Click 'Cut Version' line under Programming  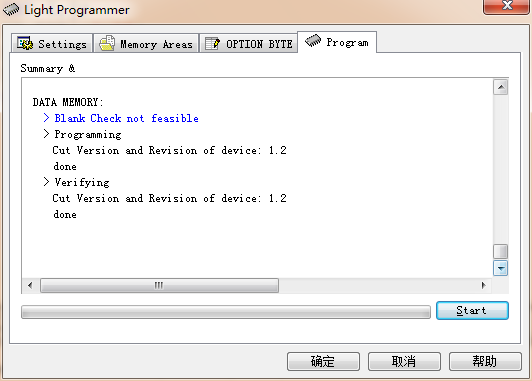[169, 150]
